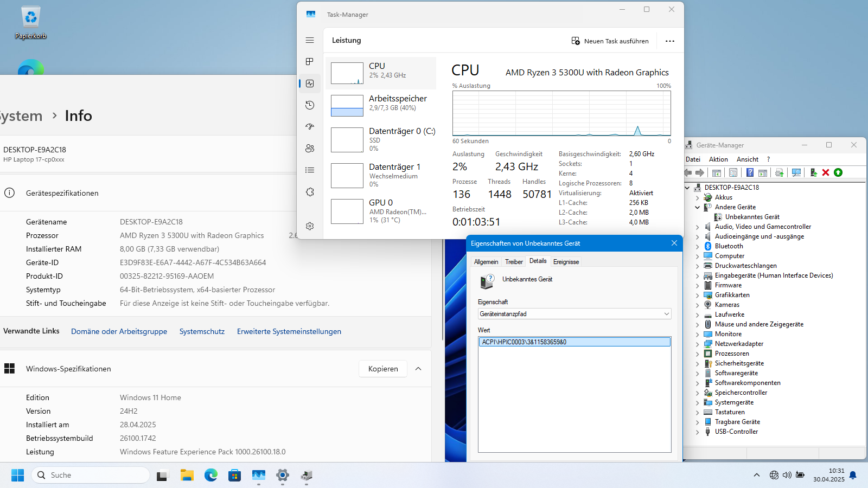
Task: Open Task Manager settings gear
Action: tap(310, 226)
